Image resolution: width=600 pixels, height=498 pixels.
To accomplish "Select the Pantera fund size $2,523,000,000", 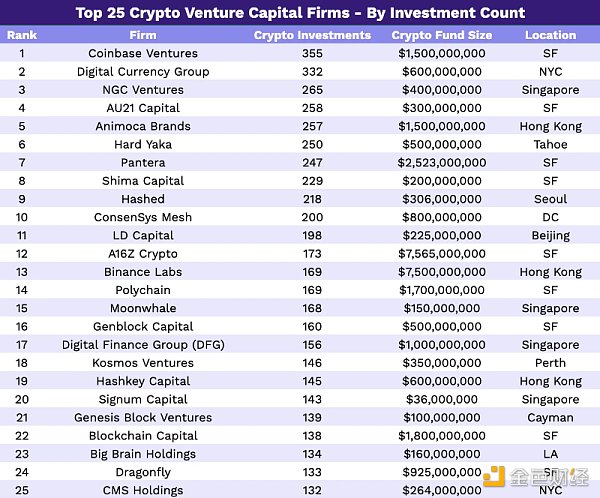I will click(x=442, y=163).
